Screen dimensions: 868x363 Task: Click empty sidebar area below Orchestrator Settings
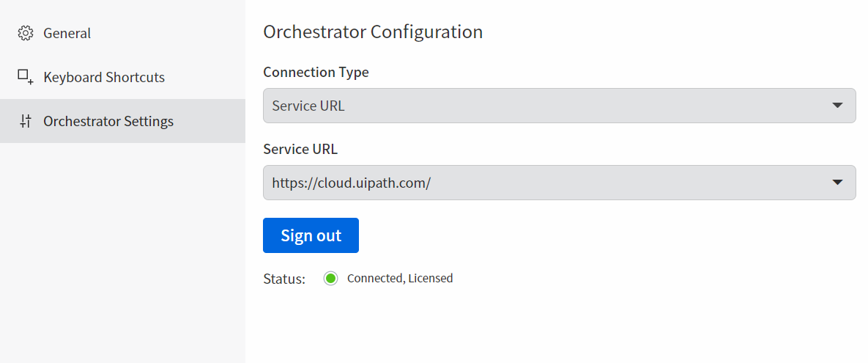[x=122, y=249]
